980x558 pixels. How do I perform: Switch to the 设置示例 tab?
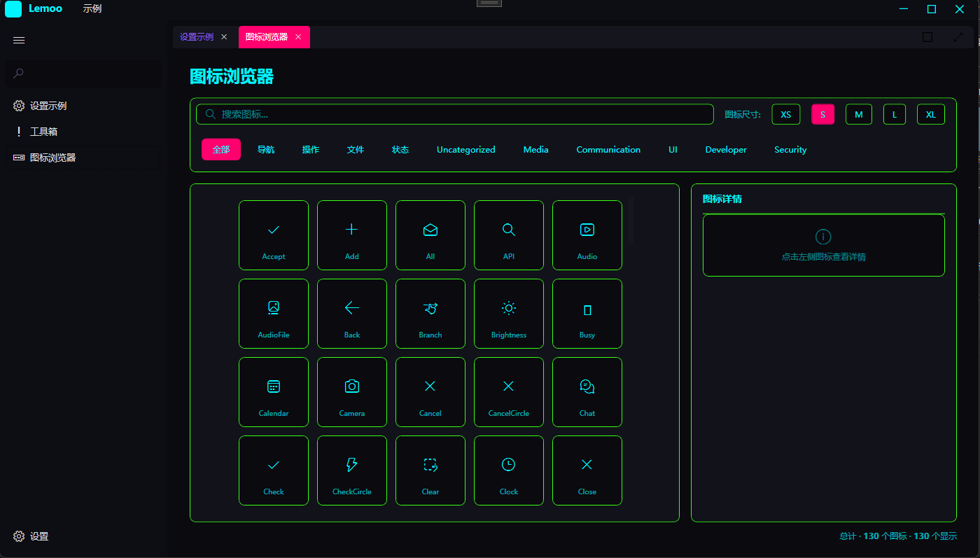pyautogui.click(x=197, y=37)
